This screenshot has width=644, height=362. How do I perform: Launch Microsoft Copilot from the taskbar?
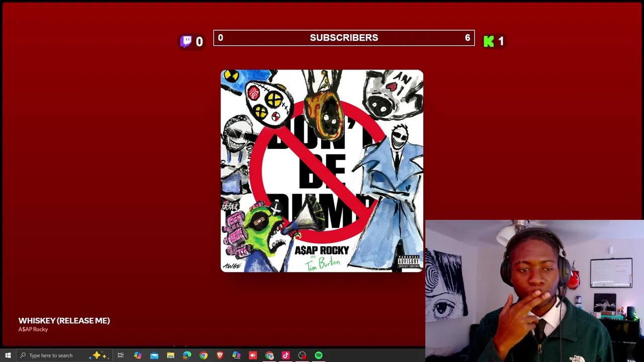(137, 355)
